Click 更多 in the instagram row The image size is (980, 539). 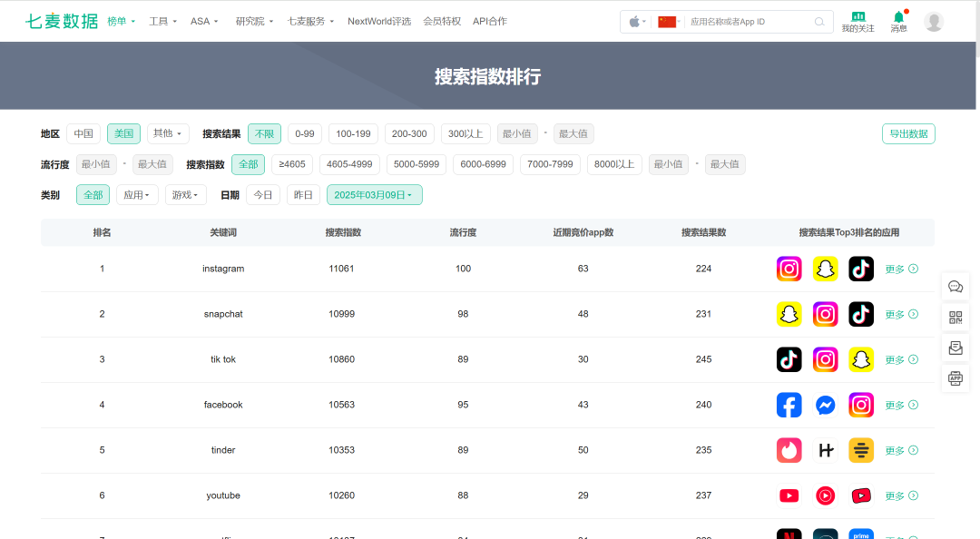click(x=901, y=269)
